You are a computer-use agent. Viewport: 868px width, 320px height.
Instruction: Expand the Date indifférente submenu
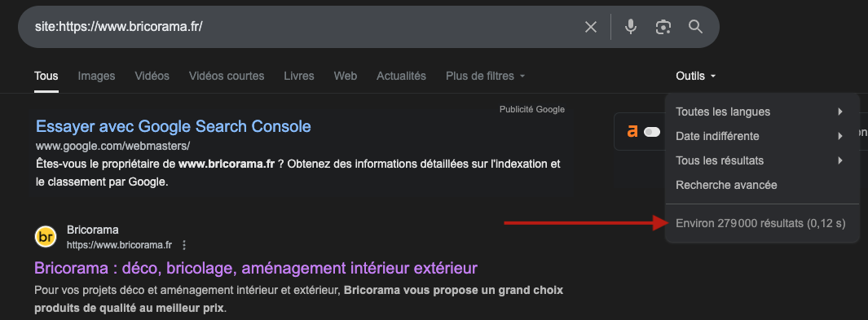point(762,136)
